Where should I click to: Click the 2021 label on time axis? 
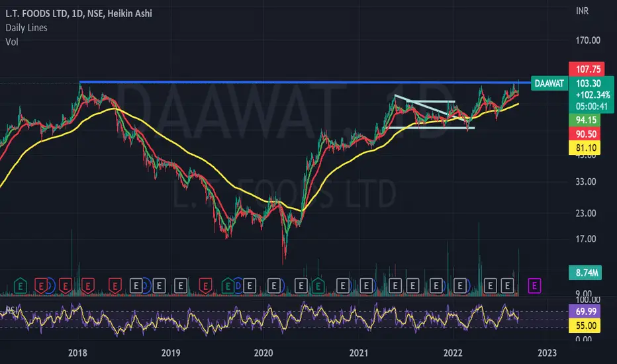[x=358, y=353]
